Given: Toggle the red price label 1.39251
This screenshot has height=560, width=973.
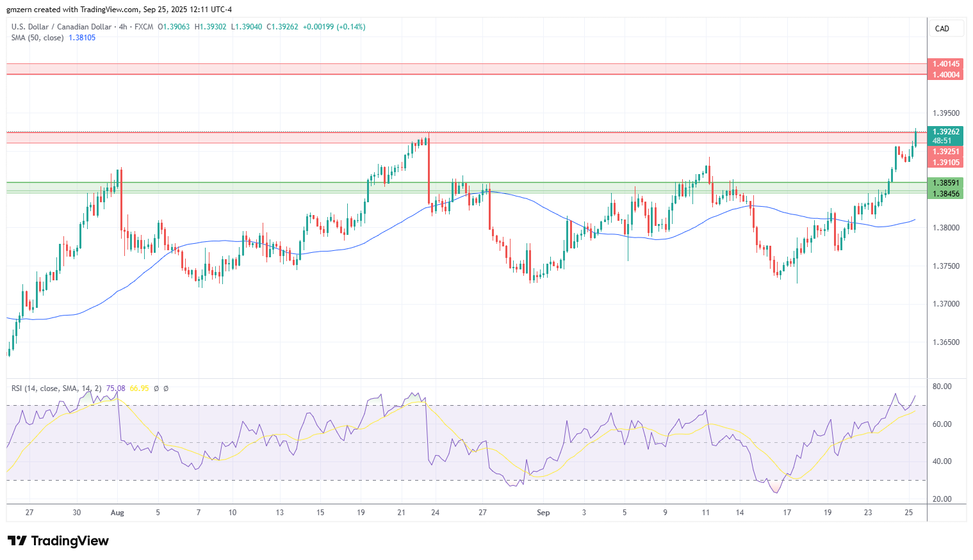Looking at the screenshot, I should point(946,152).
